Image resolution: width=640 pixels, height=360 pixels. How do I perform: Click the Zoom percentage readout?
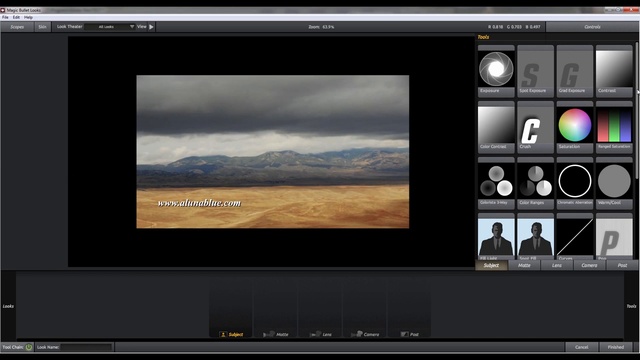pos(321,27)
